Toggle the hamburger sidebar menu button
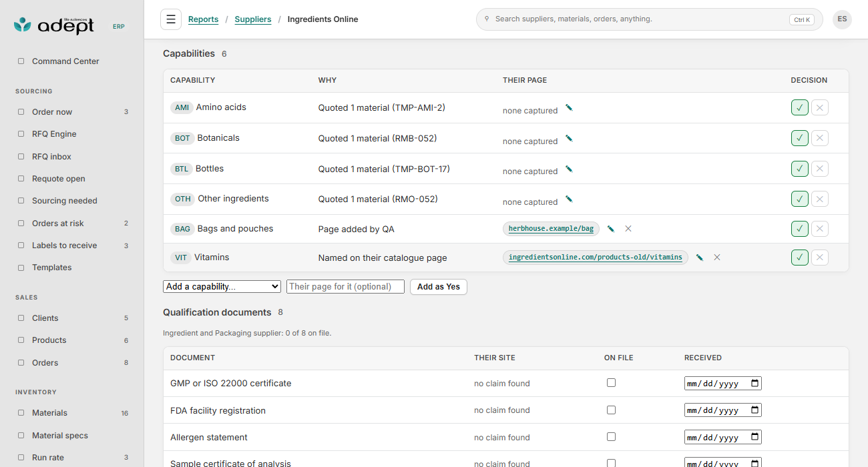868x467 pixels. pos(171,19)
